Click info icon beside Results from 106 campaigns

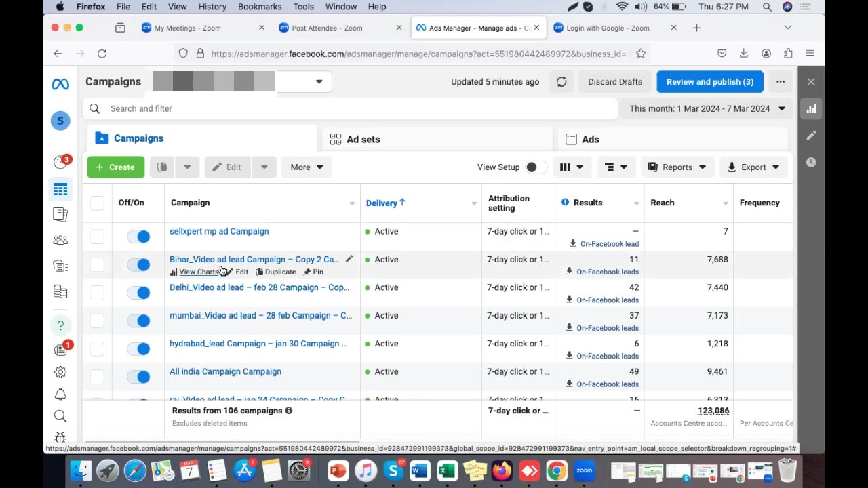click(289, 411)
